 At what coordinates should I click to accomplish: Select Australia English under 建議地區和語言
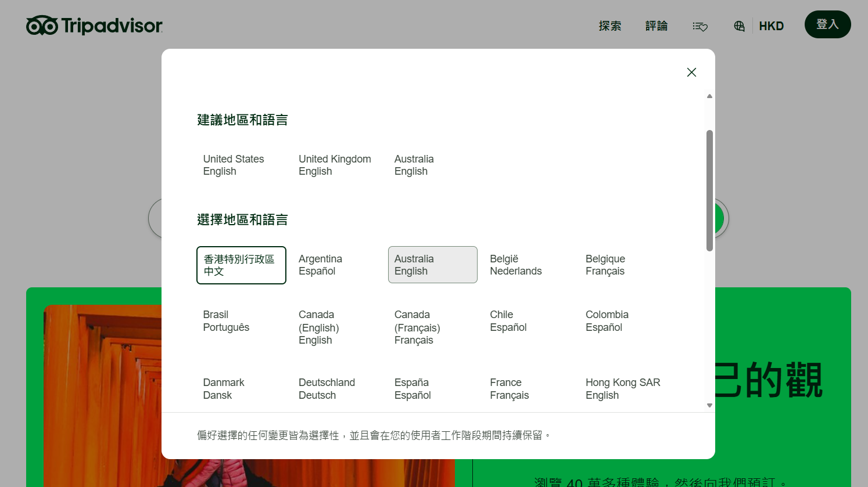point(432,165)
